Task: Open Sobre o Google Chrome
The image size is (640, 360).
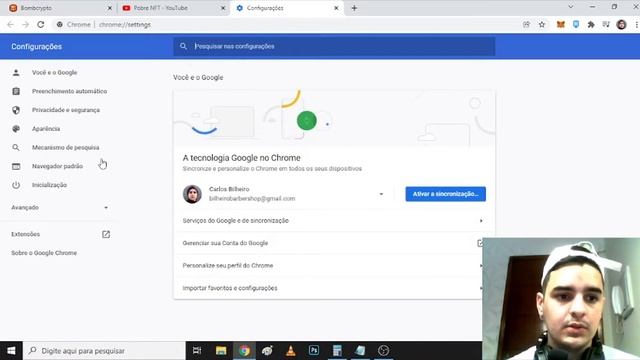Action: [x=44, y=253]
